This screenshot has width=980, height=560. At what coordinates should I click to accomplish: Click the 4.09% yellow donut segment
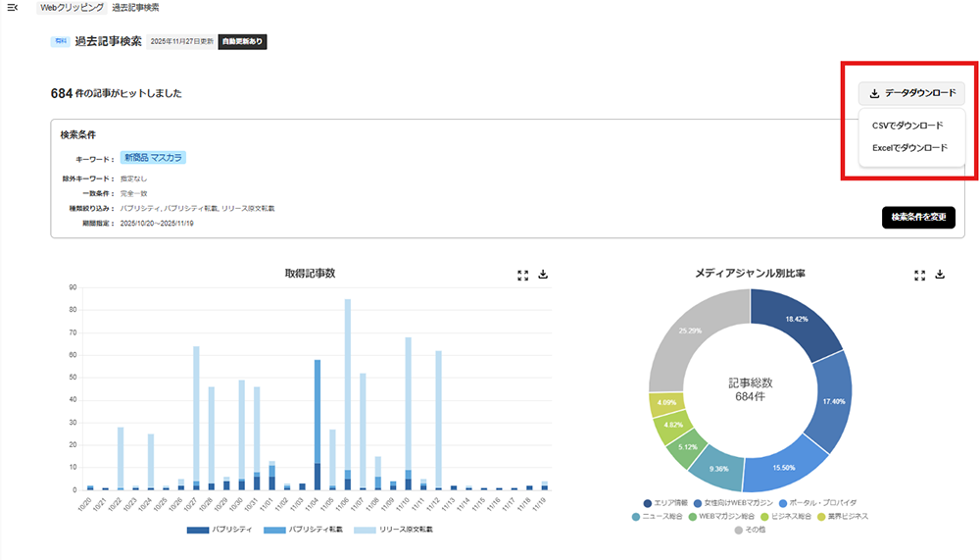click(x=666, y=402)
